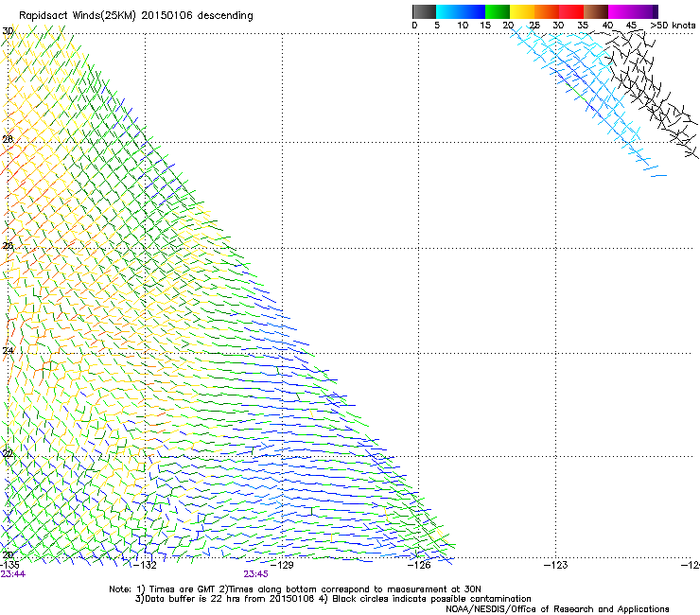Image resolution: width=700 pixels, height=615 pixels.
Task: Click the legend tick label 40
Action: pyautogui.click(x=607, y=26)
